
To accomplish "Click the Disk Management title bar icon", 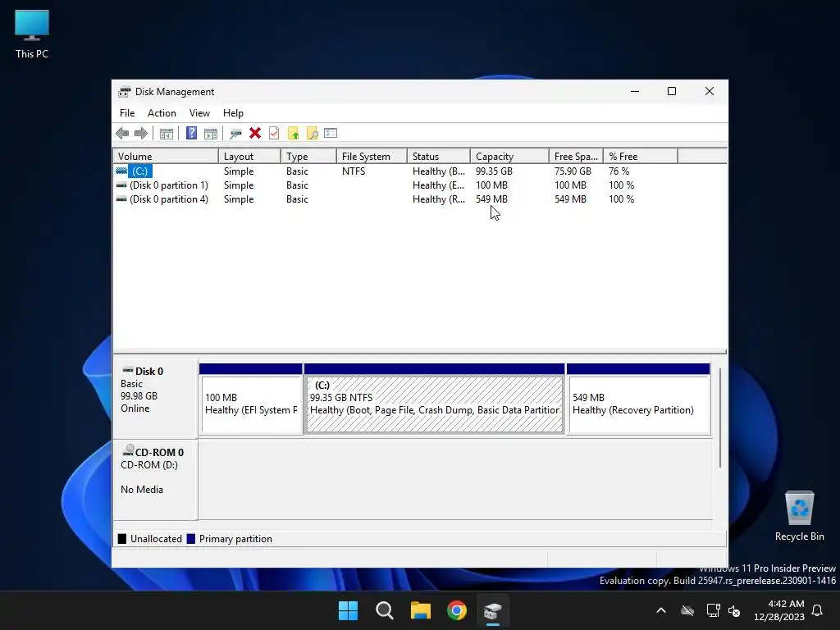I will tap(125, 92).
